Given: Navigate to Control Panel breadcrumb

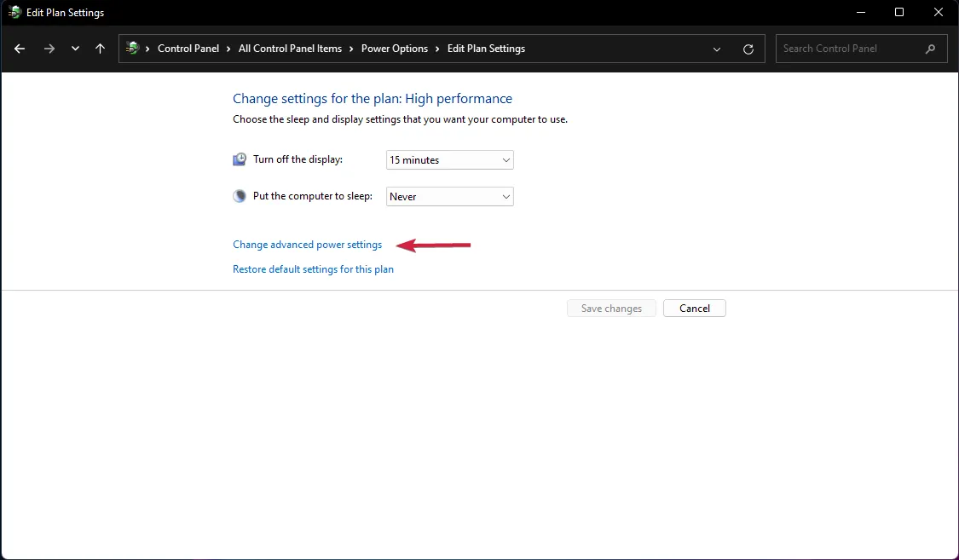Looking at the screenshot, I should click(x=188, y=49).
